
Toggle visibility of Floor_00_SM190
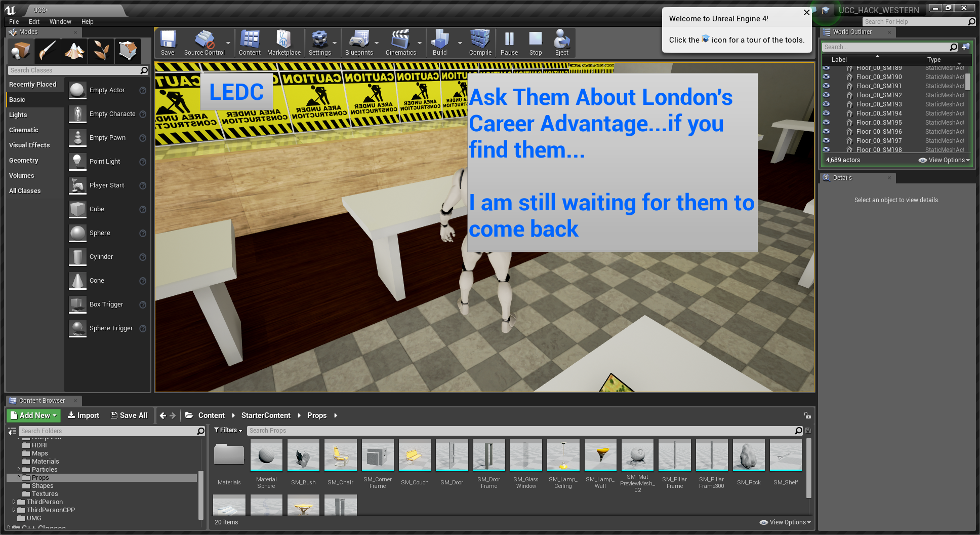pos(826,77)
